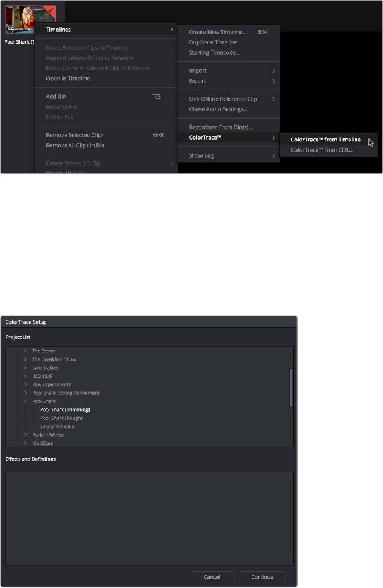Click the timeline badge icon on thumbnail
Screen dimensions: 383x588
coord(11,28)
